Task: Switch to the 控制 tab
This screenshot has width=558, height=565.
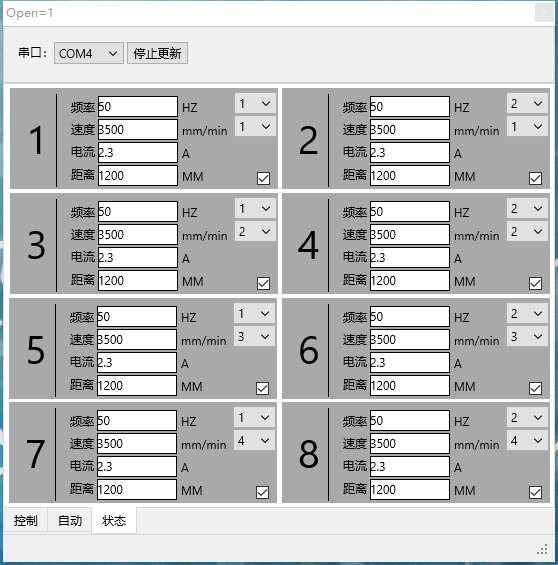Action: tap(25, 520)
